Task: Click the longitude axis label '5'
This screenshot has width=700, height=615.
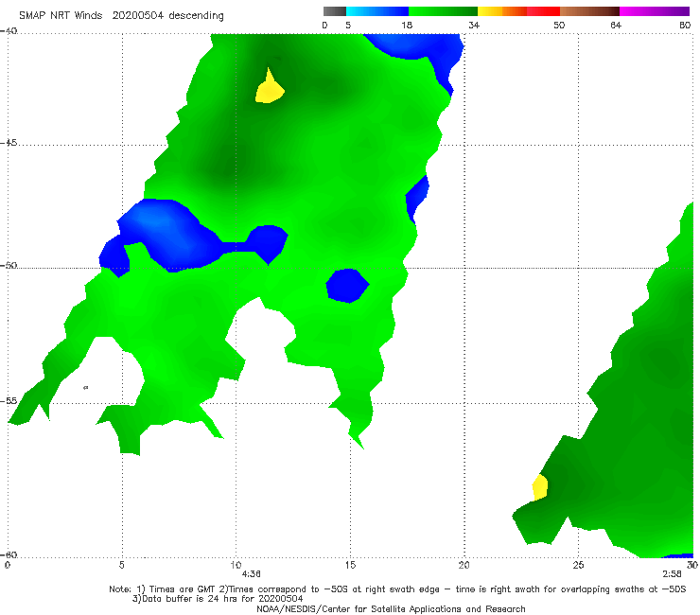Action: pos(121,565)
